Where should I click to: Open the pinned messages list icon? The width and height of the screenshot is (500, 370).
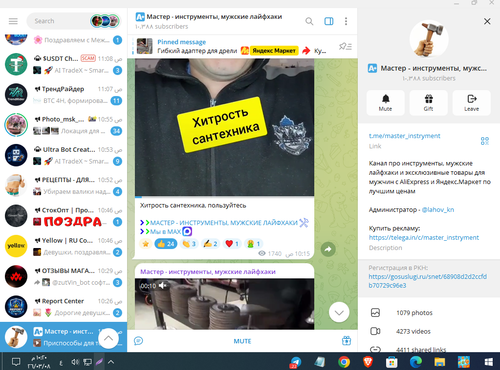point(345,46)
